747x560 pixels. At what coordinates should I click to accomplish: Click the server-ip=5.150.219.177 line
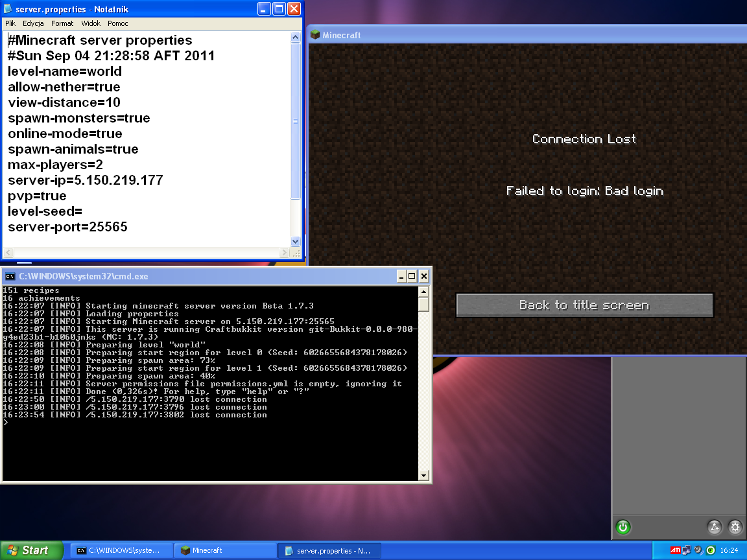pyautogui.click(x=86, y=180)
